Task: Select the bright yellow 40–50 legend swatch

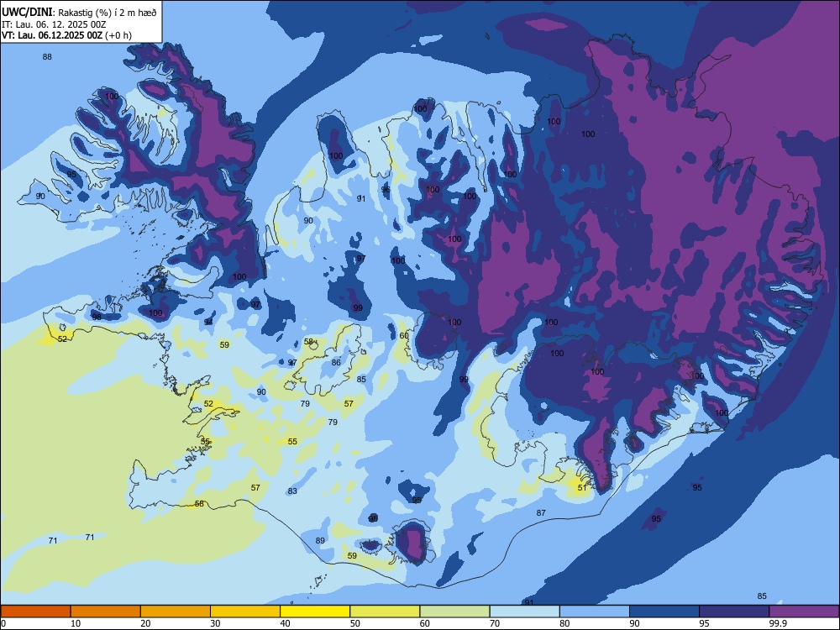Action: pos(315,612)
